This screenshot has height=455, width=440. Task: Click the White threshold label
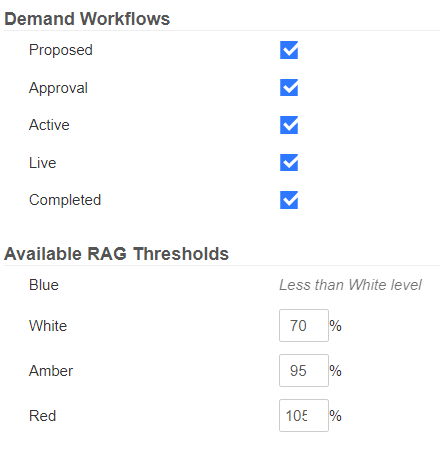[x=48, y=326]
